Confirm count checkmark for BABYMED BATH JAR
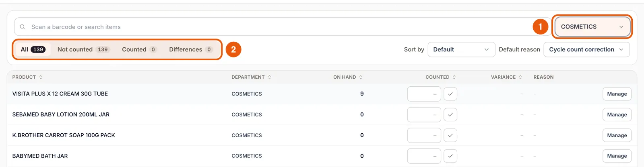The image size is (644, 167). tap(450, 156)
